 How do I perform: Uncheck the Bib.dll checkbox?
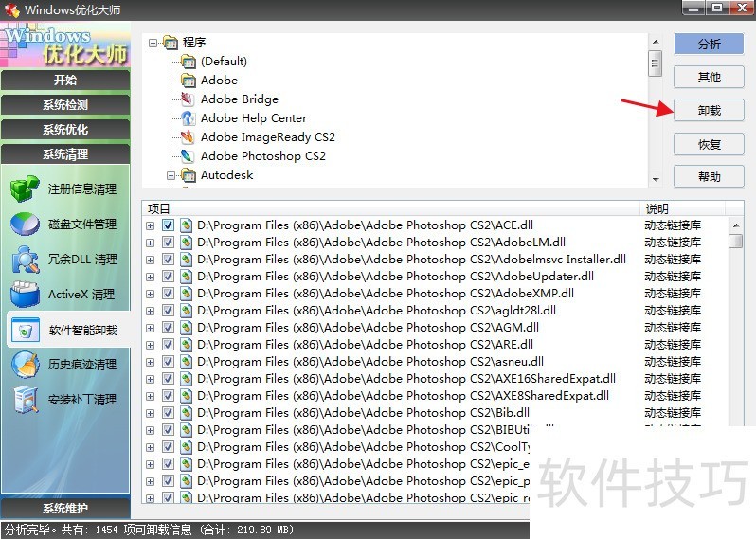[x=168, y=413]
